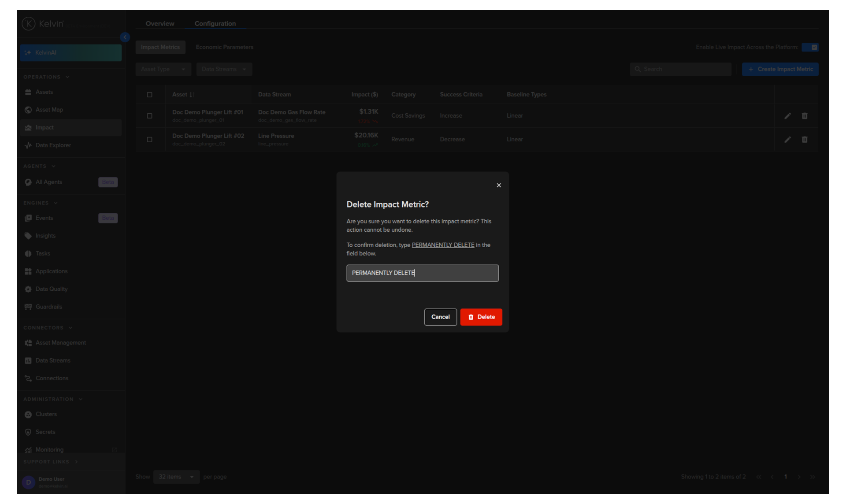
Task: Click the Cost Savings category cell
Action: (408, 116)
